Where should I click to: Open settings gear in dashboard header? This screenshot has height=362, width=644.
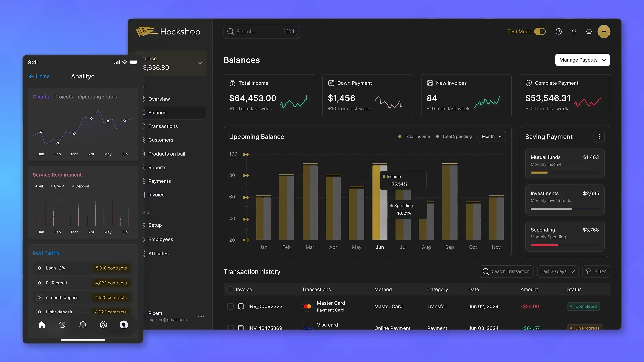click(589, 32)
